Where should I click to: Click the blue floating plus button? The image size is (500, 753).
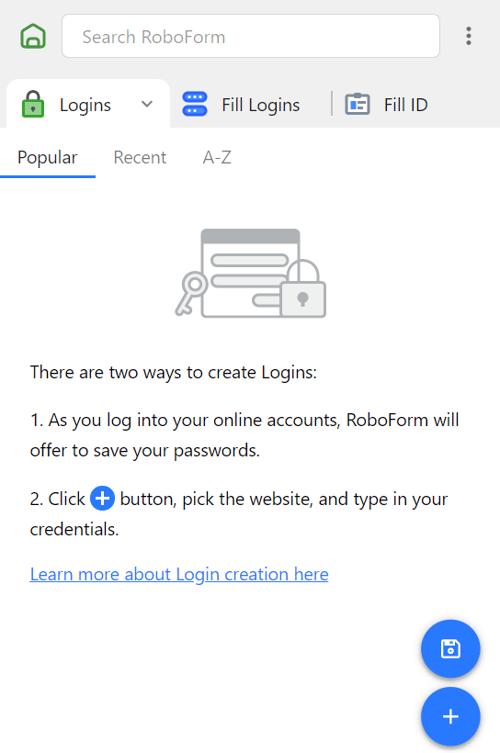tap(451, 717)
